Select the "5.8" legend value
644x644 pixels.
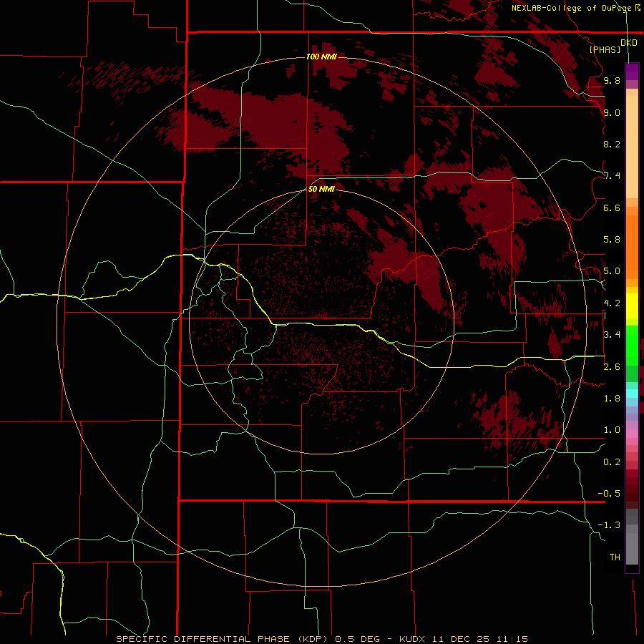(612, 240)
